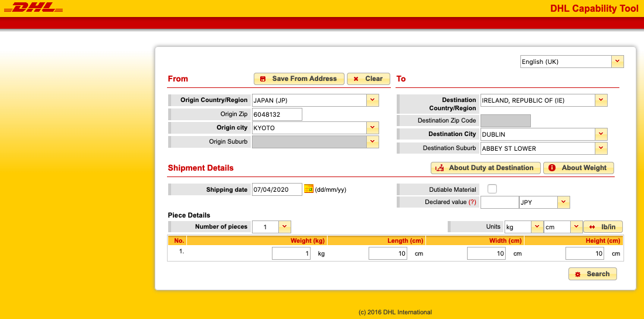The image size is (644, 319).
Task: Clear the From address fields
Action: pyautogui.click(x=369, y=79)
